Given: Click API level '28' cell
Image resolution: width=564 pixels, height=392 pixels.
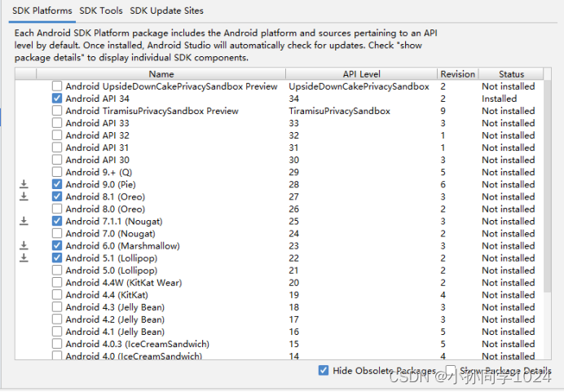Looking at the screenshot, I should 294,184.
